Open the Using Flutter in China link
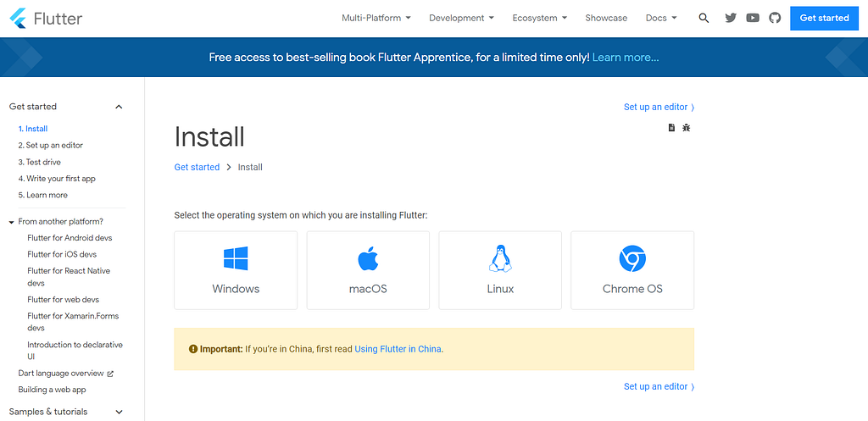This screenshot has height=421, width=868. click(x=398, y=349)
